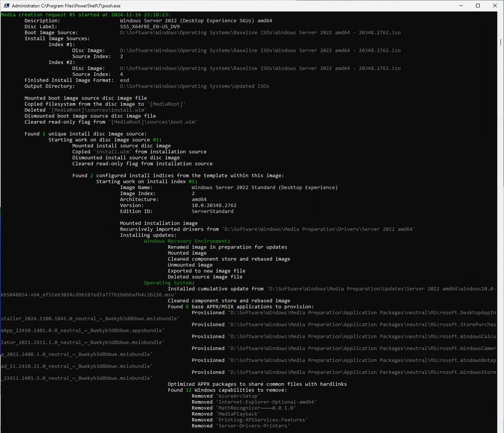Image resolution: width=504 pixels, height=433 pixels.
Task: Click the 'Image Index:' label
Action: [x=138, y=193]
